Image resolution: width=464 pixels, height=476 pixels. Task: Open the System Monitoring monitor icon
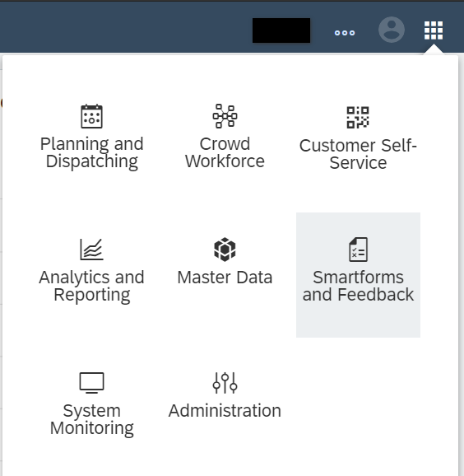[x=91, y=383]
